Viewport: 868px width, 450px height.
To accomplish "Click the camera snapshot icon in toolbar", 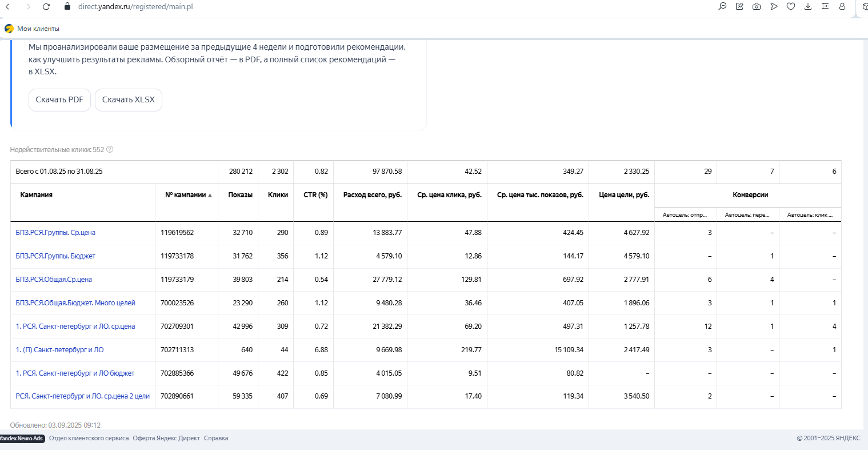I will click(757, 7).
